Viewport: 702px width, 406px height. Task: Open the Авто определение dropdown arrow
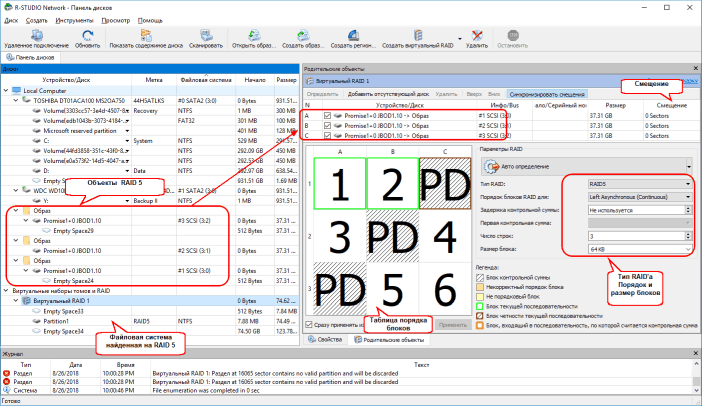coord(689,167)
